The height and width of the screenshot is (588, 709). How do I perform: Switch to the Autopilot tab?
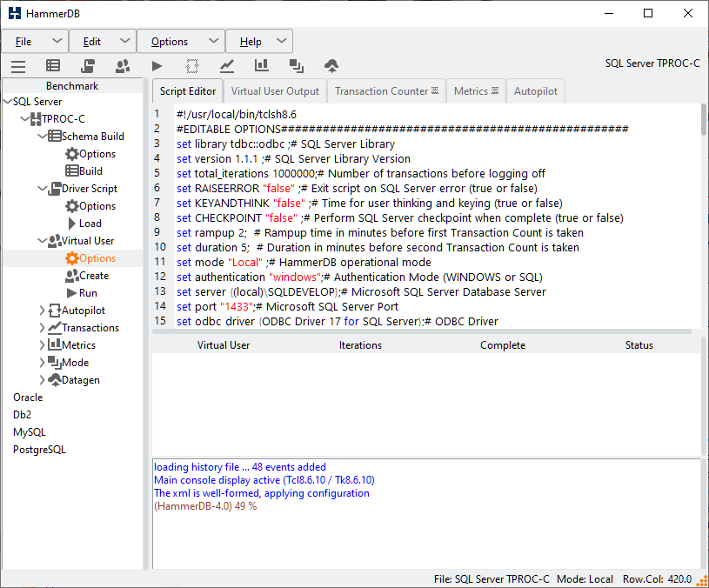tap(535, 91)
